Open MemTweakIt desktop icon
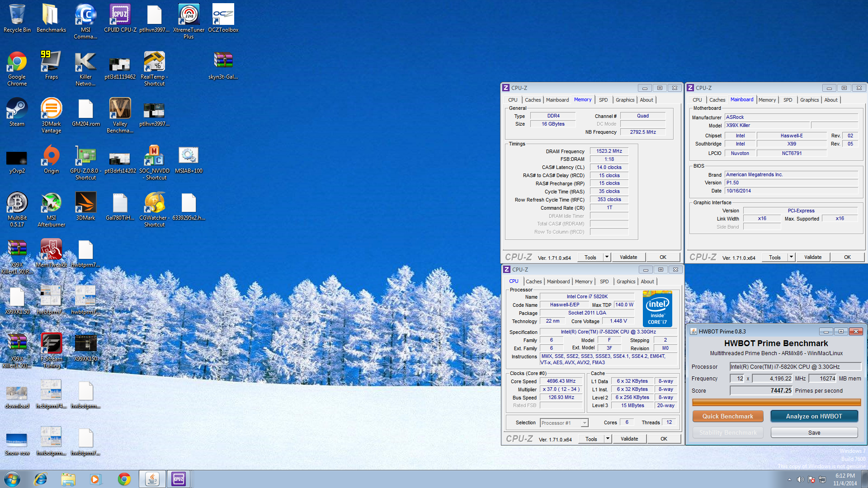 coord(51,253)
